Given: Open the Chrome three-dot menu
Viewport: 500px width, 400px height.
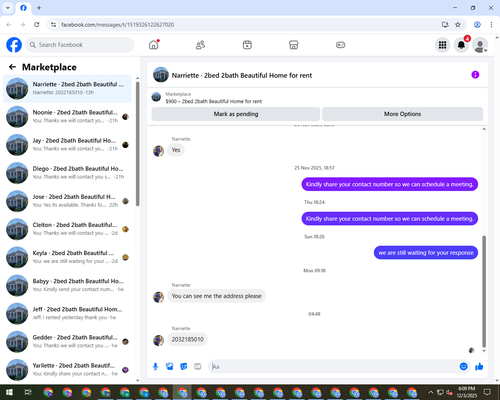Looking at the screenshot, I should click(491, 25).
